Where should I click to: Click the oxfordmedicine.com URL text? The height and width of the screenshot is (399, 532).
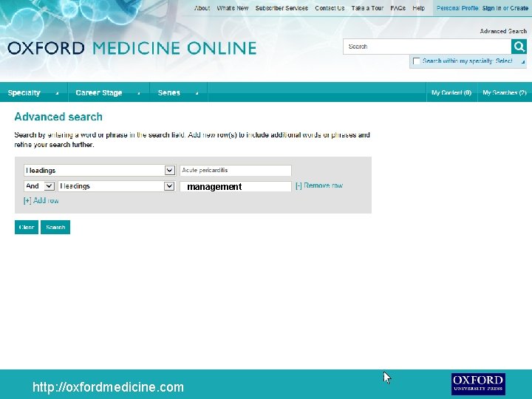108,387
